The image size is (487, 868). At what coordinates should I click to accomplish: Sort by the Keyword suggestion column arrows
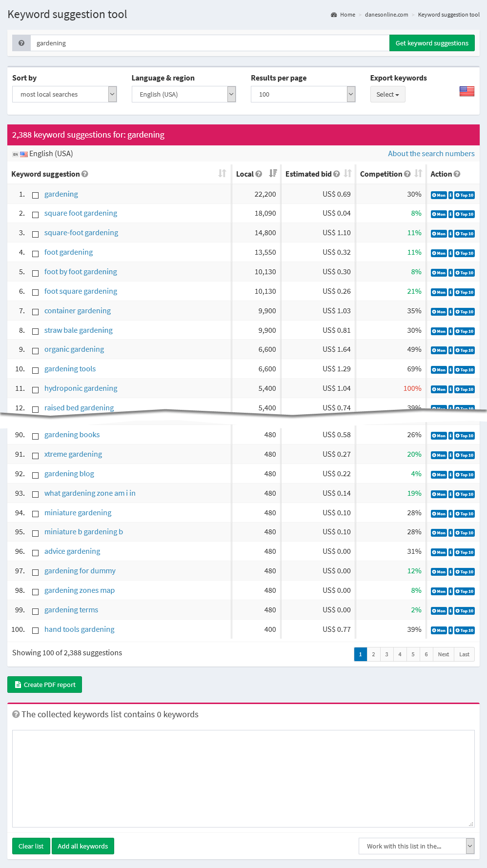[222, 173]
